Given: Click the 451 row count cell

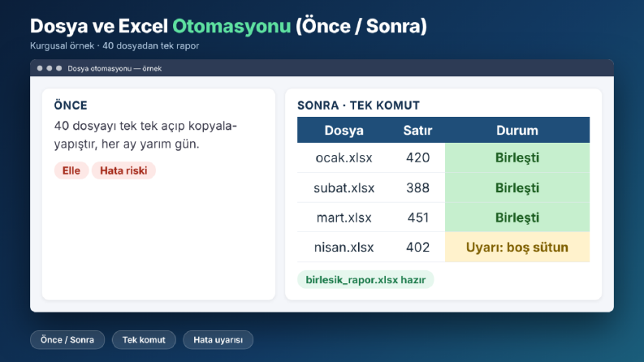Looking at the screenshot, I should 417,217.
